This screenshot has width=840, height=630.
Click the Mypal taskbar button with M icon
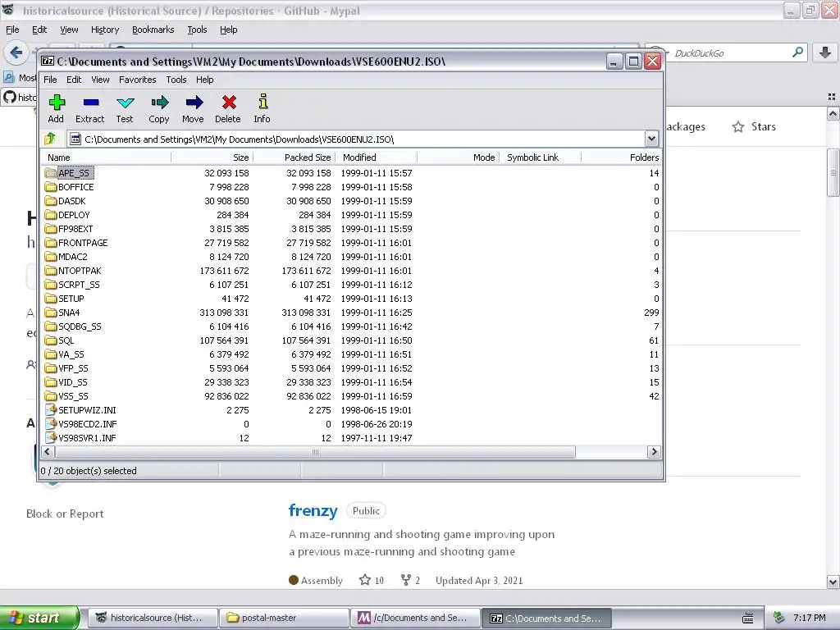tap(415, 618)
